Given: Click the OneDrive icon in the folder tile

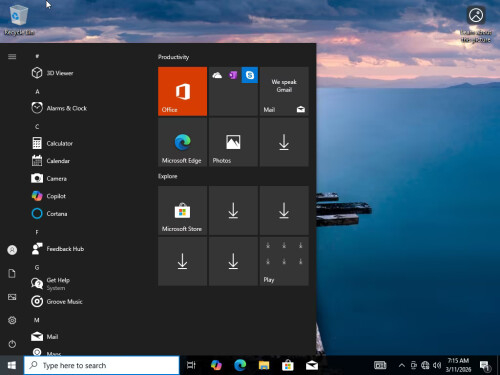Looking at the screenshot, I should tap(217, 75).
